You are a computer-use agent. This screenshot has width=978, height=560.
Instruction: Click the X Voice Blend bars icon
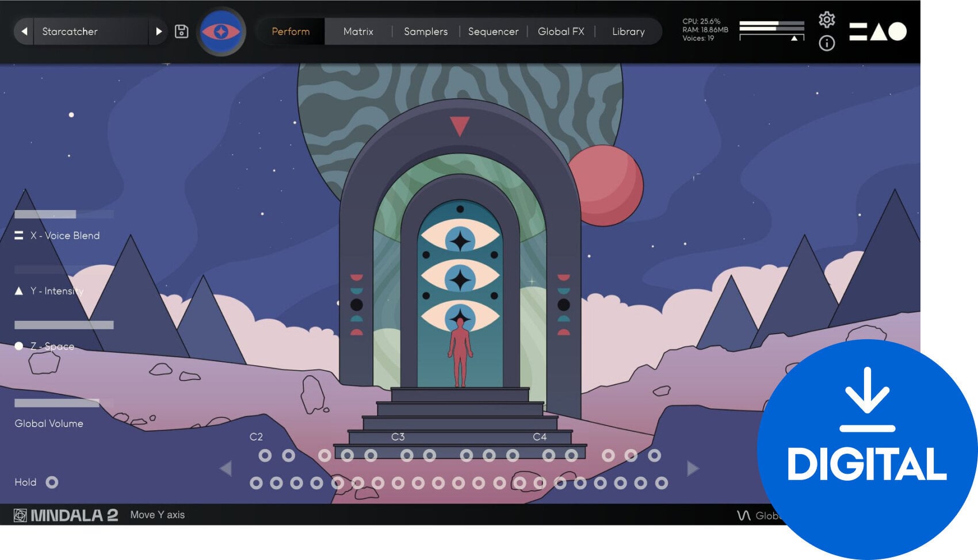tap(19, 236)
